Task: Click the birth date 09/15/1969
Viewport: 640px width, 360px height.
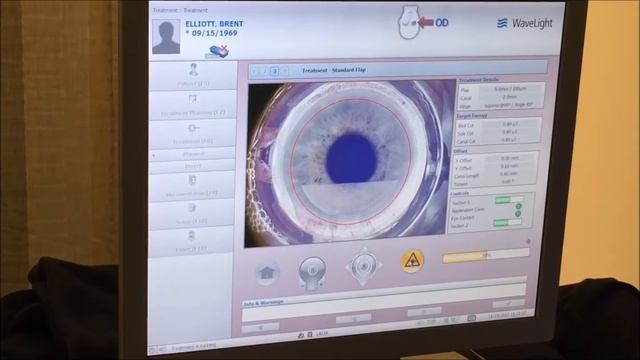Action: 214,33
